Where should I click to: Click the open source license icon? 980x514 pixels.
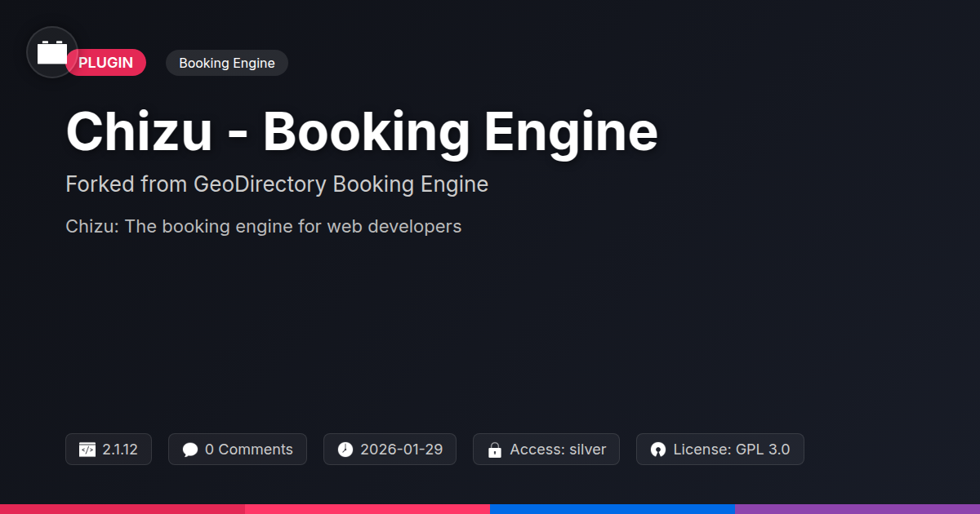[658, 450]
